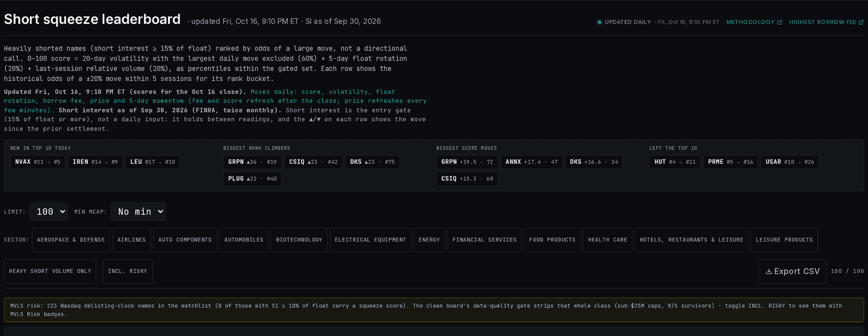The height and width of the screenshot is (336, 868).
Task: Toggle the Electrical Equipment sector filter
Action: tap(371, 240)
